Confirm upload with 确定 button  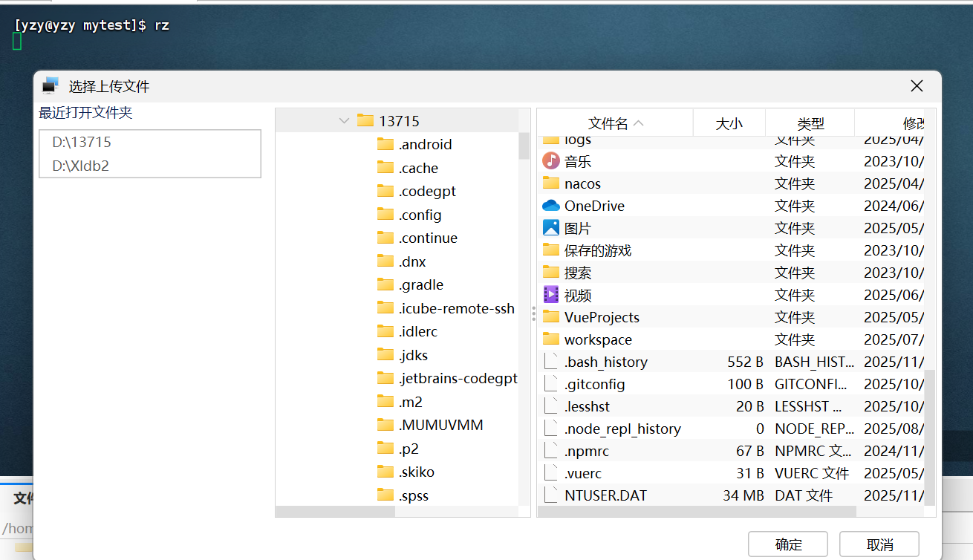point(788,544)
